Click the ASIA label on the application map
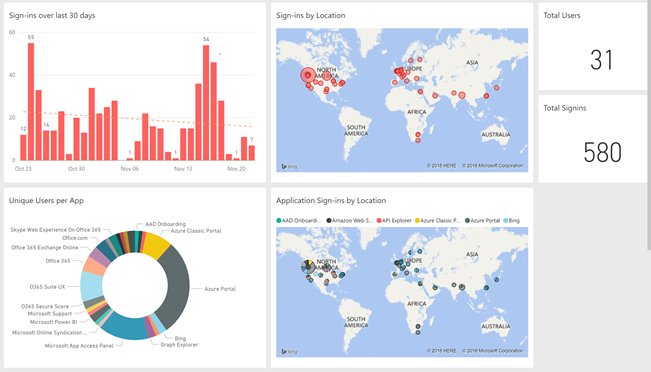This screenshot has height=372, width=651. coord(472,254)
